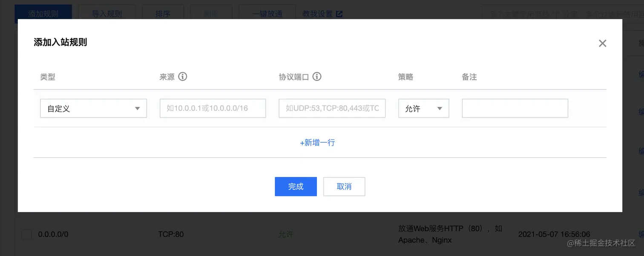Image resolution: width=644 pixels, height=256 pixels.
Task: Click the 策略 column header
Action: [405, 77]
